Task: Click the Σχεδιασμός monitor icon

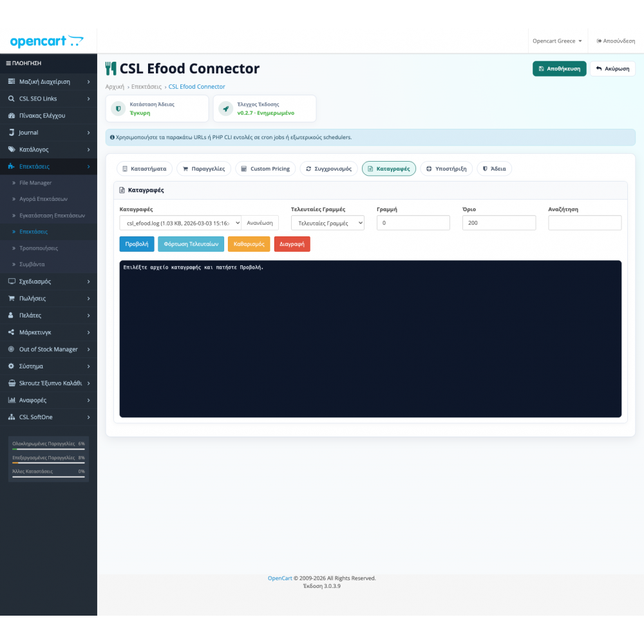Action: (12, 281)
